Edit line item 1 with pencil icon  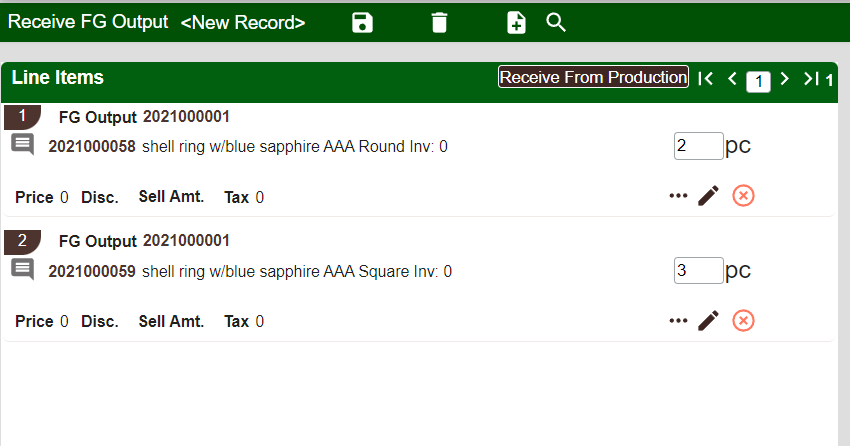click(708, 196)
